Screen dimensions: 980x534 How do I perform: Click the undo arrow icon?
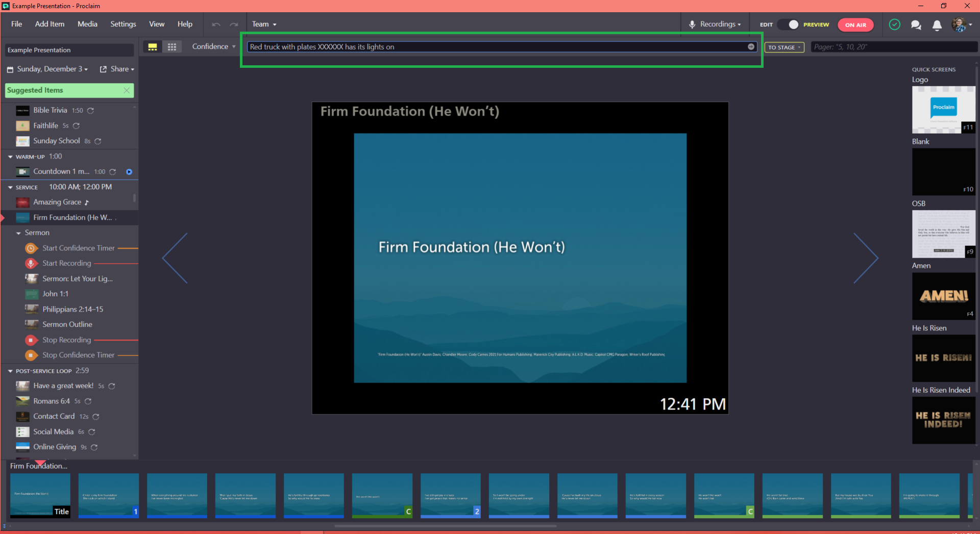(x=216, y=24)
